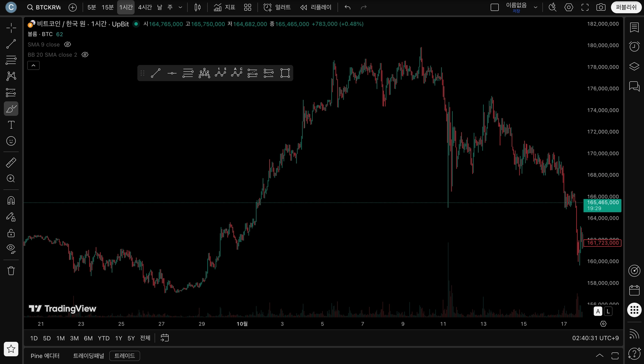644x364 pixels.
Task: Toggle visibility of SMA 9 close indicator
Action: (67, 45)
